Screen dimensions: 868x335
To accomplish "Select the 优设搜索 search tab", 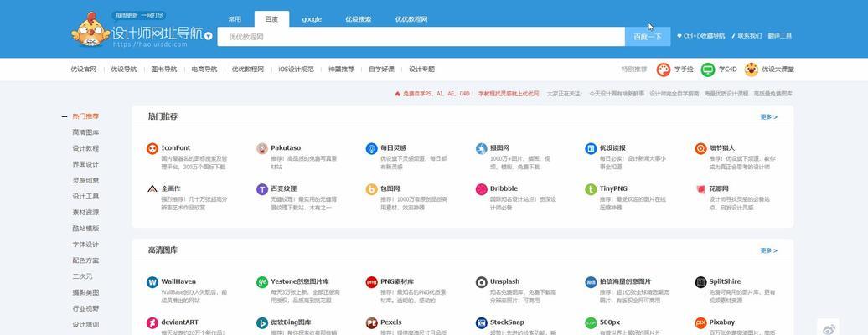I will (x=358, y=19).
